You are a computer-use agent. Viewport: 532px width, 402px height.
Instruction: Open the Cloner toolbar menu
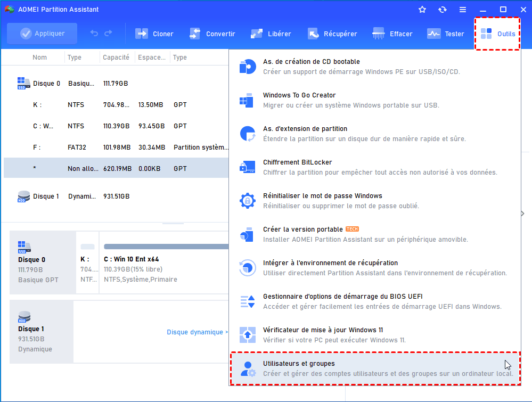154,34
